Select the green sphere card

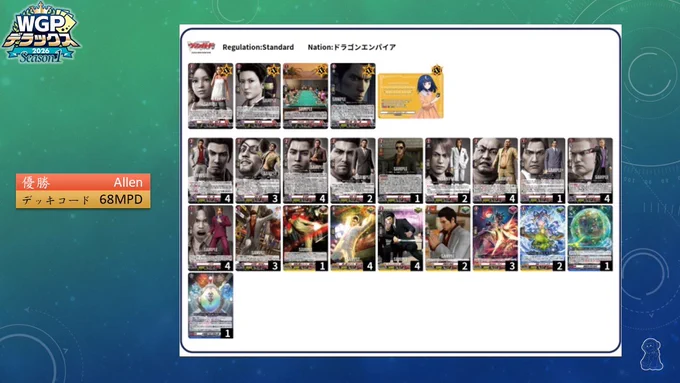click(x=590, y=238)
